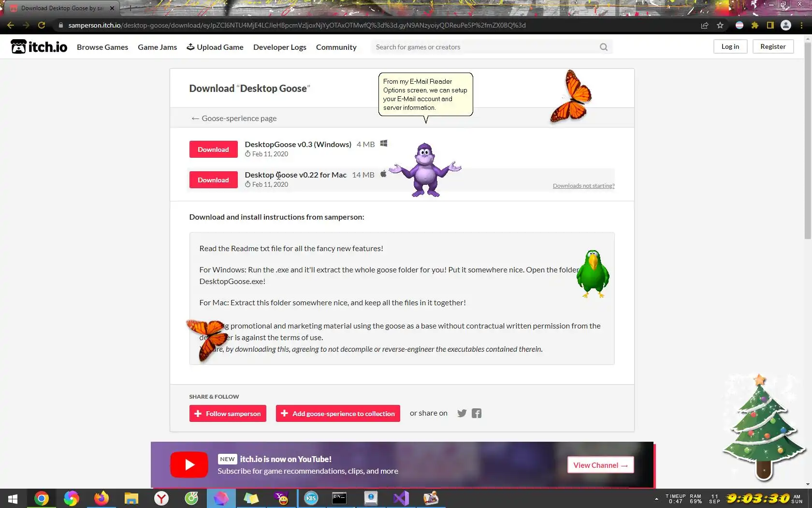Open the Chrome three-dot menu

(802, 25)
